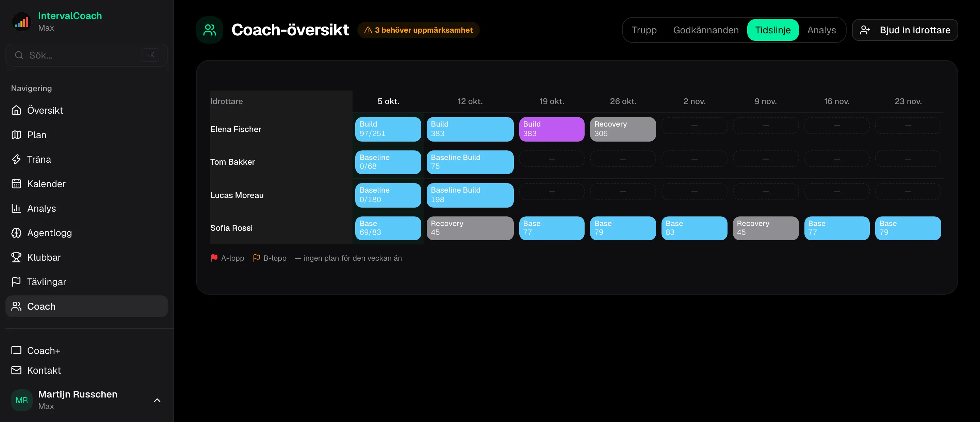Viewport: 980px width, 422px height.
Task: Click the Plan map icon
Action: (x=16, y=135)
